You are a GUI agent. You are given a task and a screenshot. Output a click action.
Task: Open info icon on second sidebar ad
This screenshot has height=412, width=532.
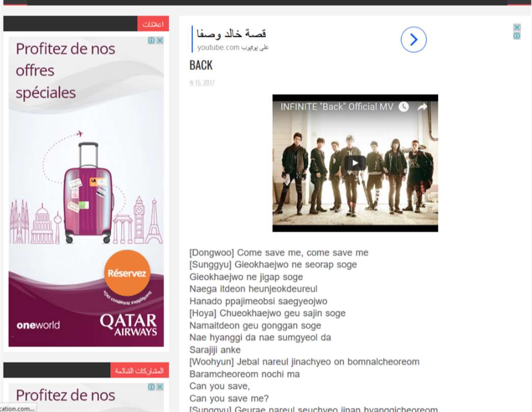[151, 387]
